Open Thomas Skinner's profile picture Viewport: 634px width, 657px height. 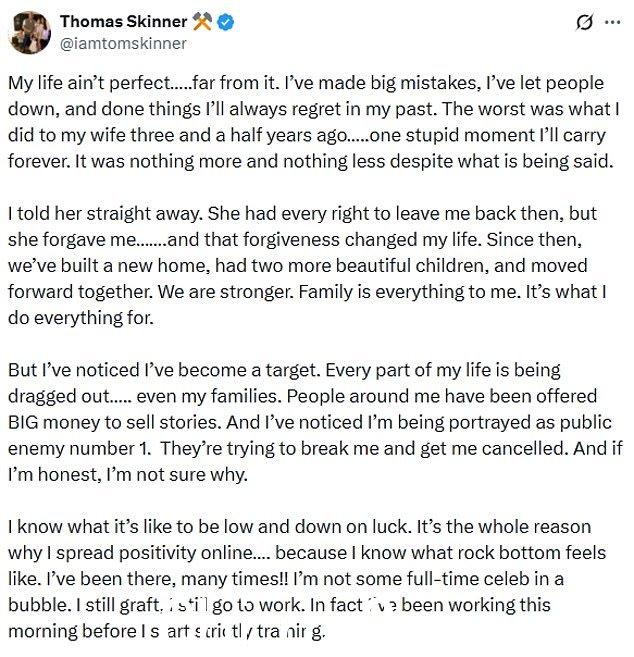pos(29,32)
